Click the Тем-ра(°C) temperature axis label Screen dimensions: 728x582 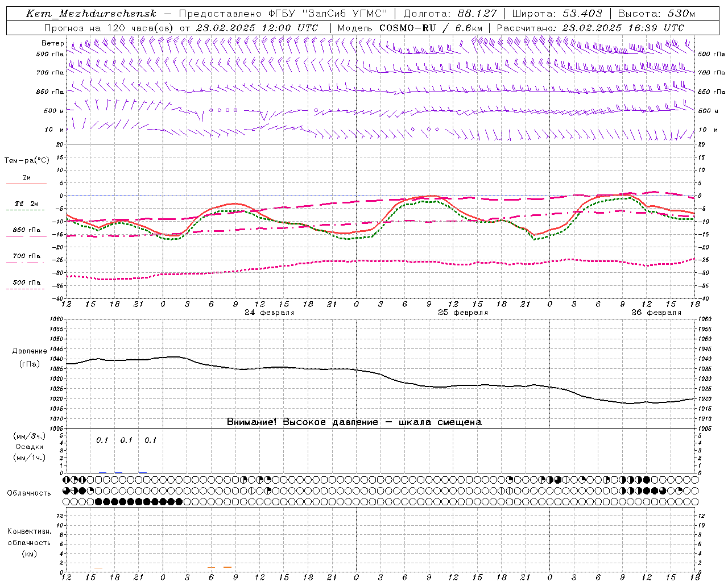27,161
